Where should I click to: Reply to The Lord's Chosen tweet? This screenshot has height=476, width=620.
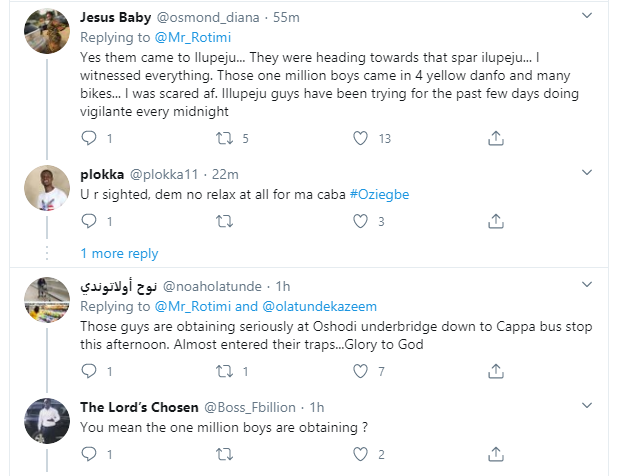point(89,454)
